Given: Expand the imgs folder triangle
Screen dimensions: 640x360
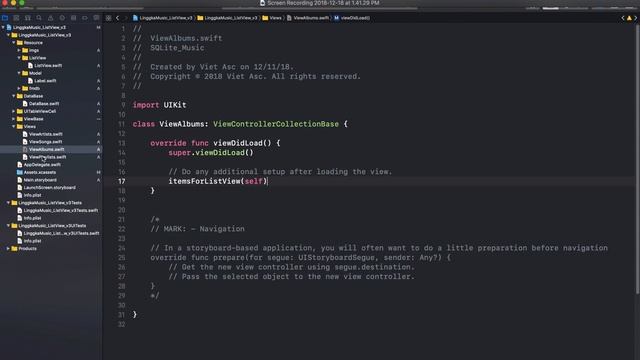Looking at the screenshot, I should click(x=19, y=50).
